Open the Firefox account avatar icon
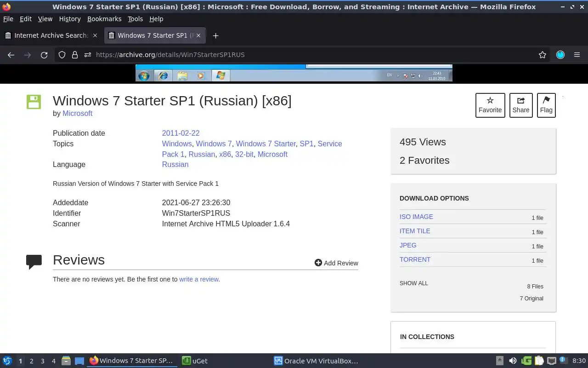 560,55
